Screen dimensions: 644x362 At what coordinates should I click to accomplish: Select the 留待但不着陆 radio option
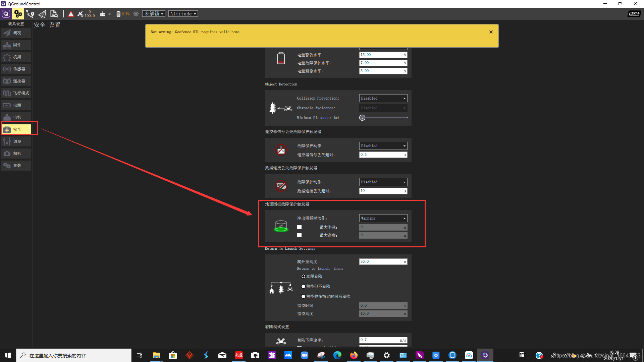click(x=303, y=287)
